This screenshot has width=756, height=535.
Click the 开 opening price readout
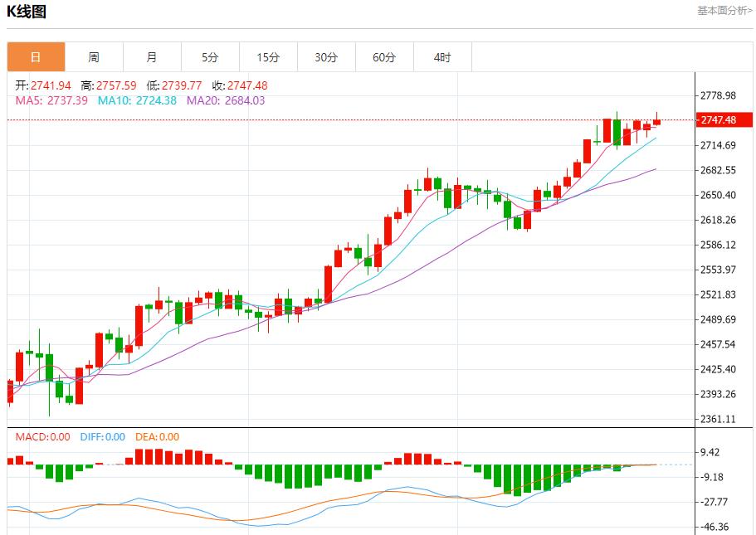(x=43, y=85)
